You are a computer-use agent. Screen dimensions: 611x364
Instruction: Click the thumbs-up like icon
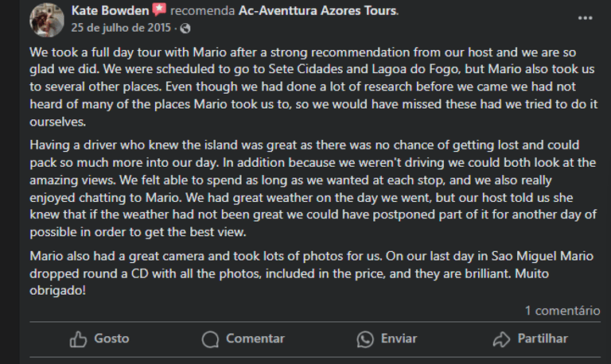coord(78,339)
